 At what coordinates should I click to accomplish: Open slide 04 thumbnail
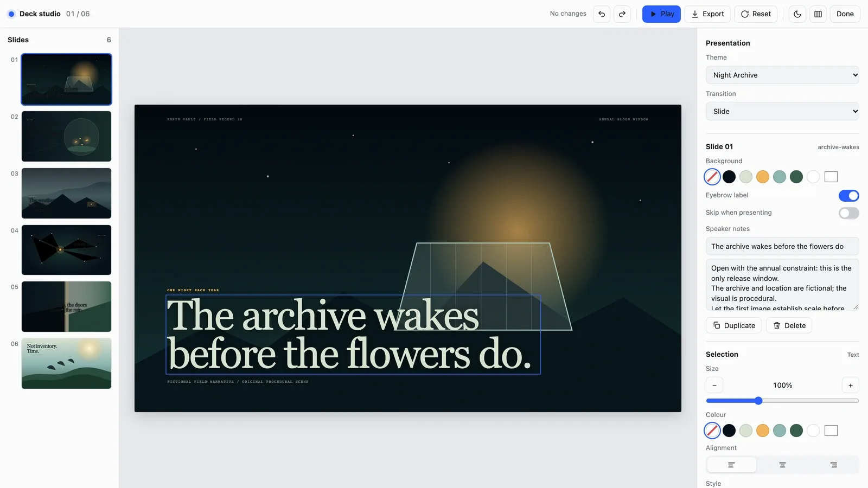coord(66,250)
